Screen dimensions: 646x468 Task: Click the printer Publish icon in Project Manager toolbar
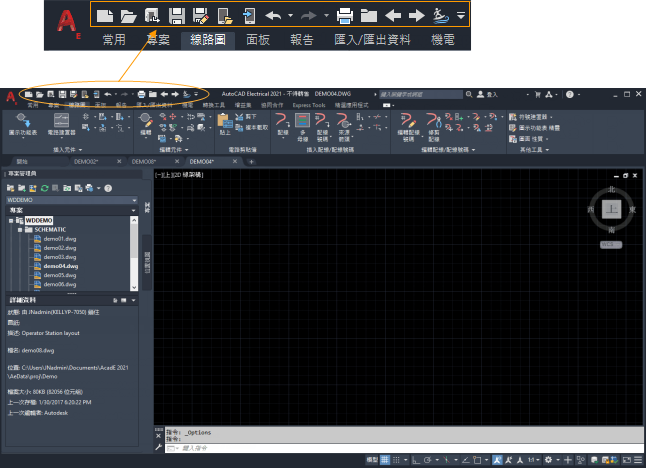(x=89, y=188)
